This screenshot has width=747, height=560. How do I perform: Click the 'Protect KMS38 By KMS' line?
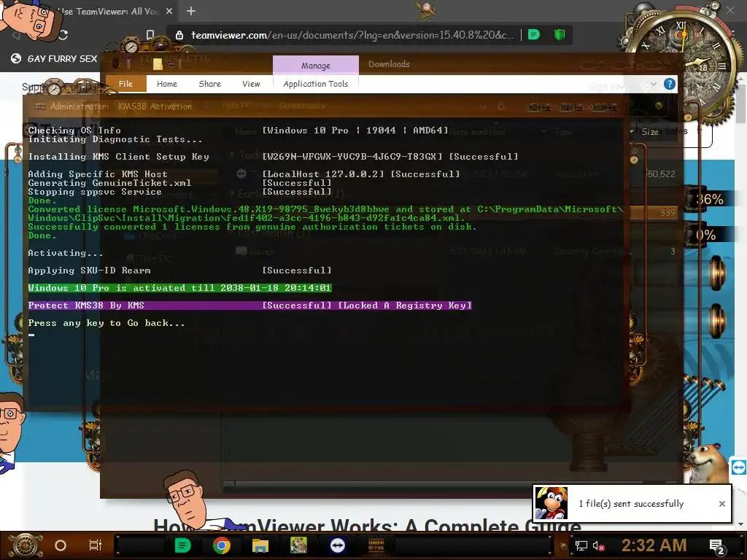click(249, 306)
